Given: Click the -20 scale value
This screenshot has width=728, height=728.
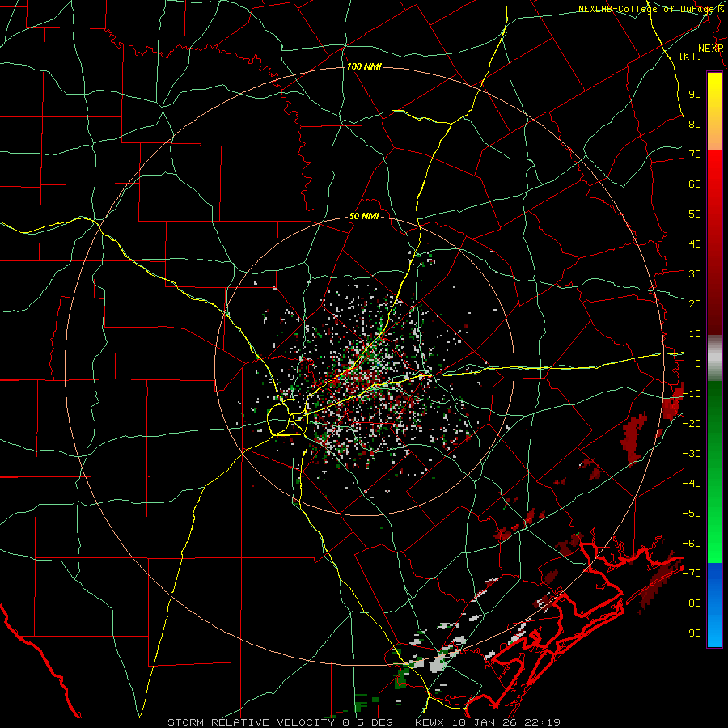Looking at the screenshot, I should coord(692,423).
